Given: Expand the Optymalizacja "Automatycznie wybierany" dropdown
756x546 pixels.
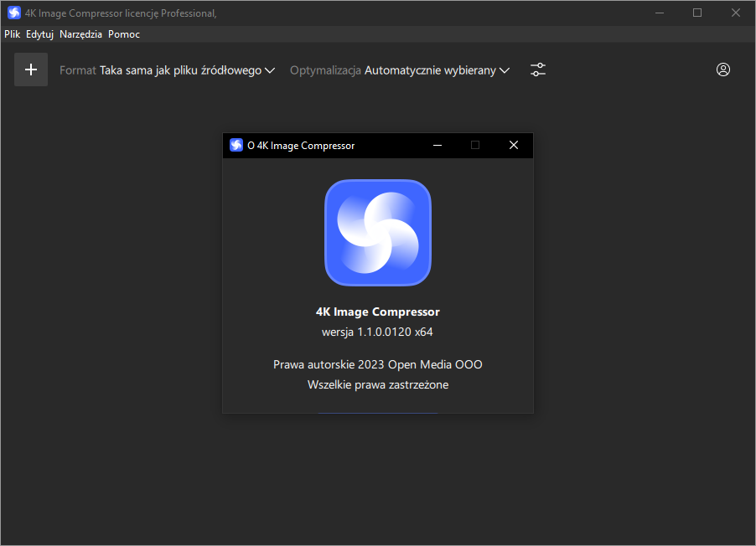Looking at the screenshot, I should [437, 70].
